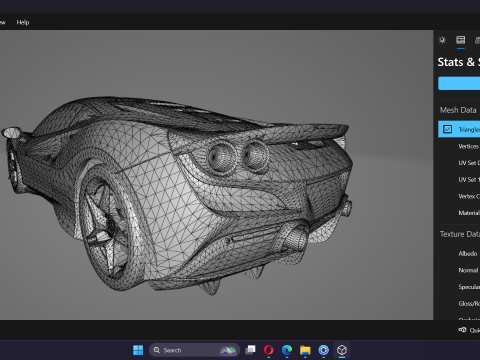480x360 pixels.
Task: Open Microsoft Edge from the taskbar
Action: [x=287, y=350]
